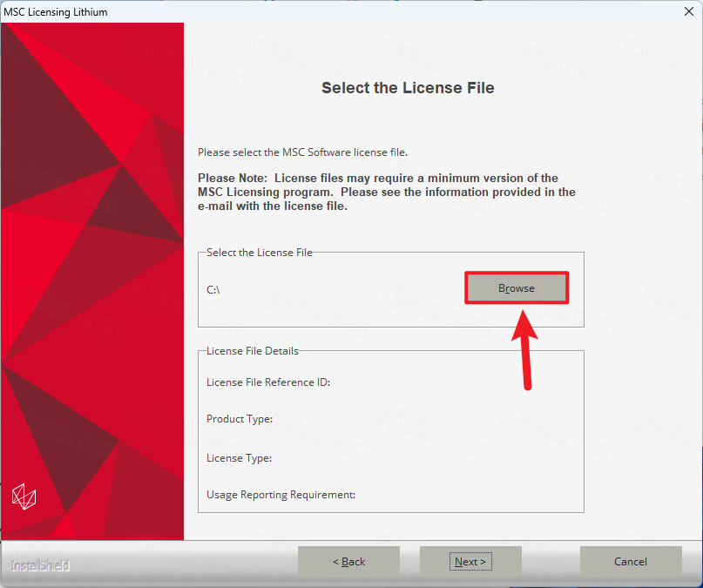Viewport: 703px width, 588px height.
Task: Click the red geometric banner image
Action: pos(92,281)
